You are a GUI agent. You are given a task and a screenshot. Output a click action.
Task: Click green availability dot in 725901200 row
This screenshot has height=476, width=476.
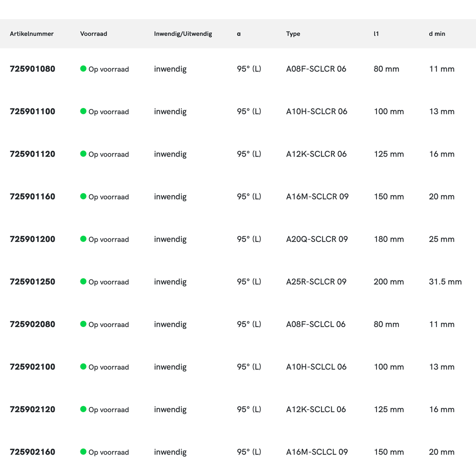tap(83, 239)
